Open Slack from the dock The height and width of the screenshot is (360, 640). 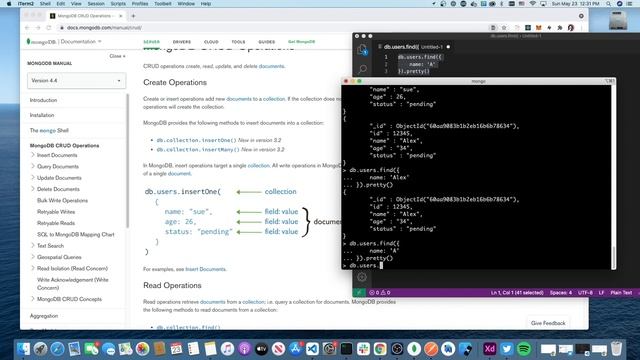click(363, 349)
